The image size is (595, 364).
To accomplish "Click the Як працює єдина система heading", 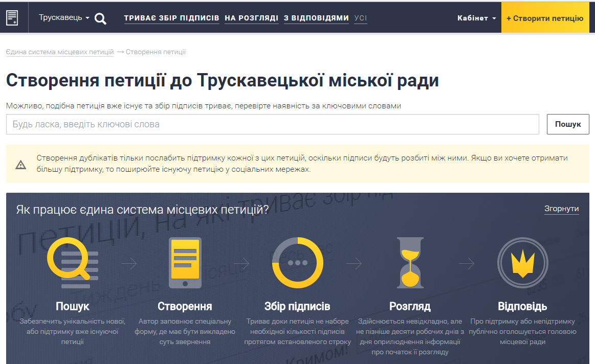I will [142, 209].
